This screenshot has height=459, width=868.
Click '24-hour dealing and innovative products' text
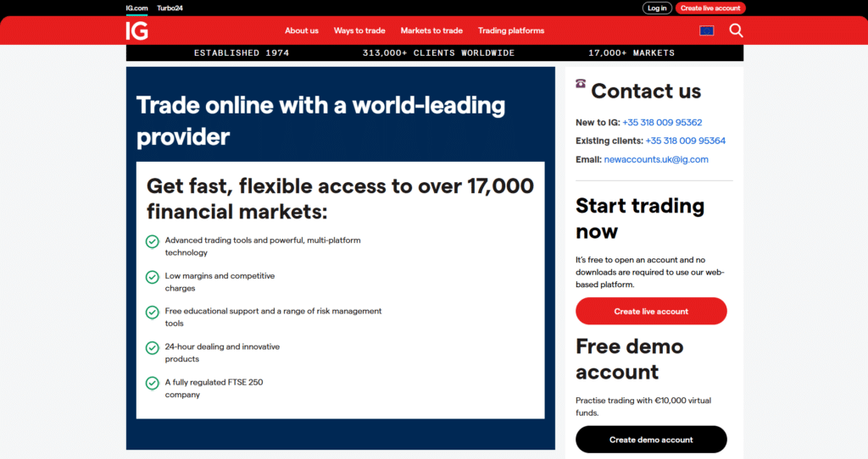click(222, 353)
